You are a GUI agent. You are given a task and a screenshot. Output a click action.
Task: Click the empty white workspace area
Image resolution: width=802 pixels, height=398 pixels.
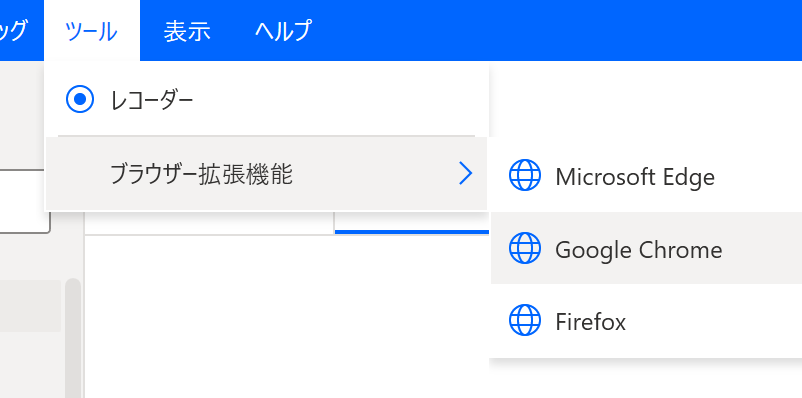[286, 317]
